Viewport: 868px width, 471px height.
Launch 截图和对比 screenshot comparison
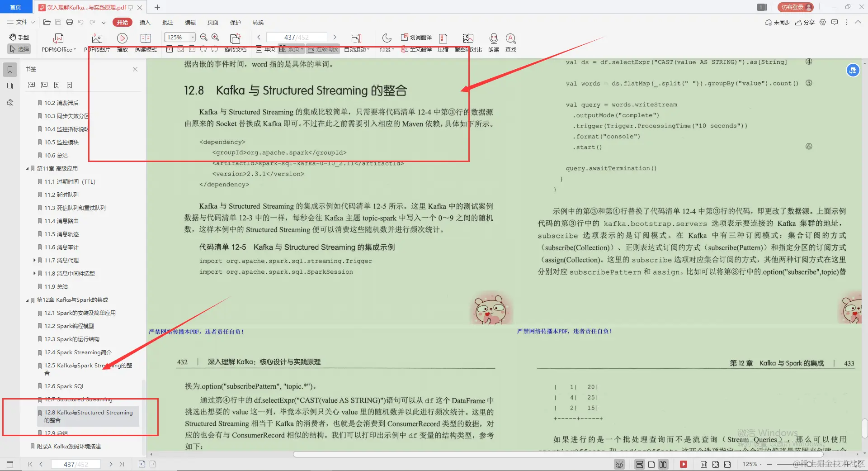click(x=468, y=42)
